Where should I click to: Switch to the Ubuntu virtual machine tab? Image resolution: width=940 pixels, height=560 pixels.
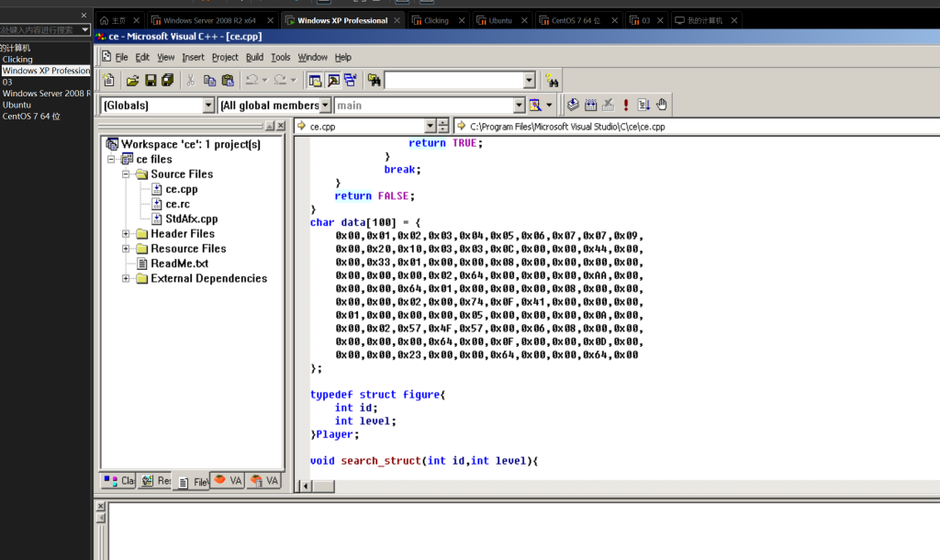[500, 20]
